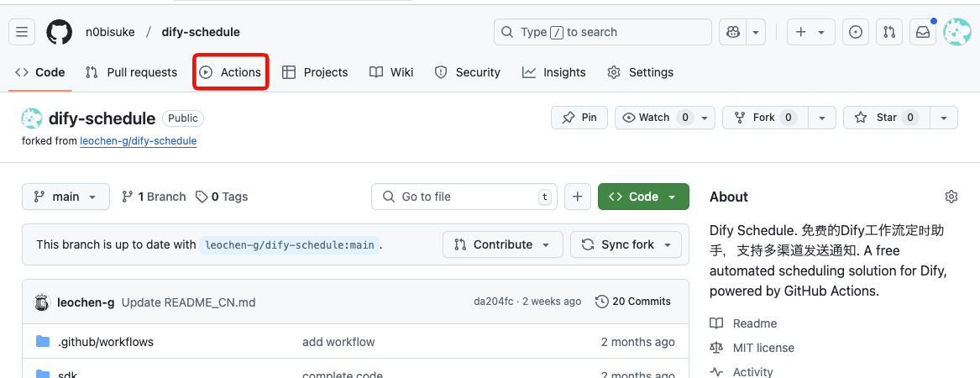980x378 pixels.
Task: Switch to the Actions tab
Action: 231,72
